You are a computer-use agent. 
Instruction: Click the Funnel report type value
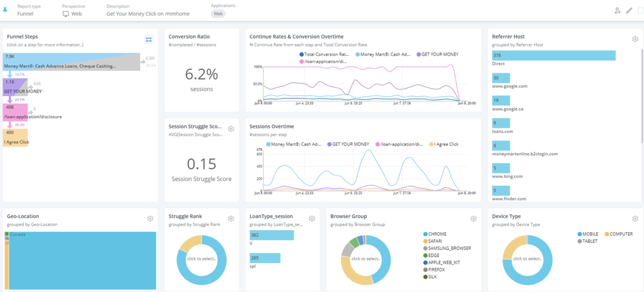(x=25, y=14)
